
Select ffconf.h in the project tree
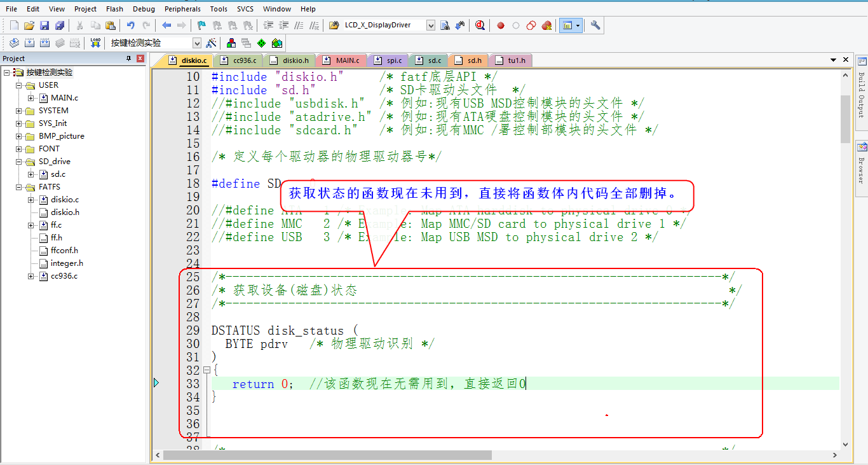tap(64, 251)
